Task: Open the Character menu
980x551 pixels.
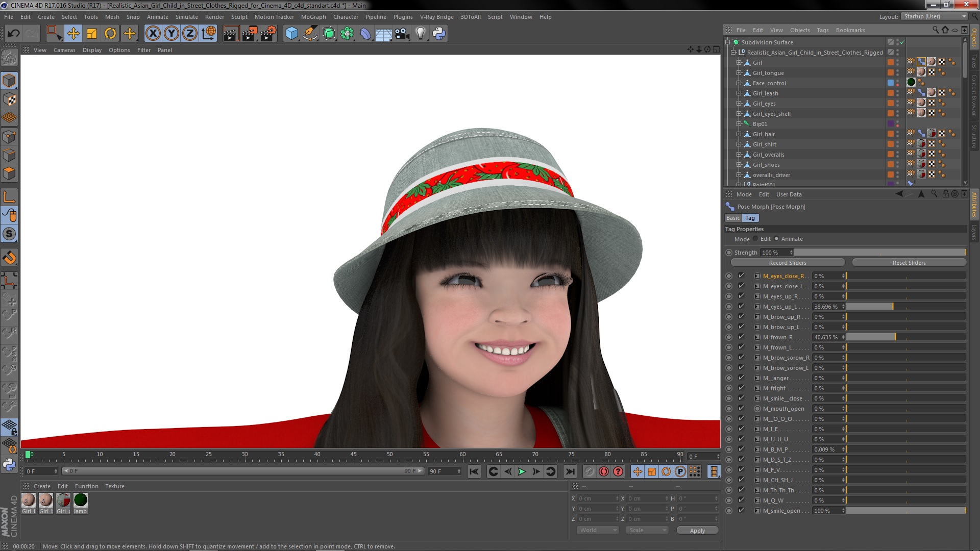Action: [346, 17]
